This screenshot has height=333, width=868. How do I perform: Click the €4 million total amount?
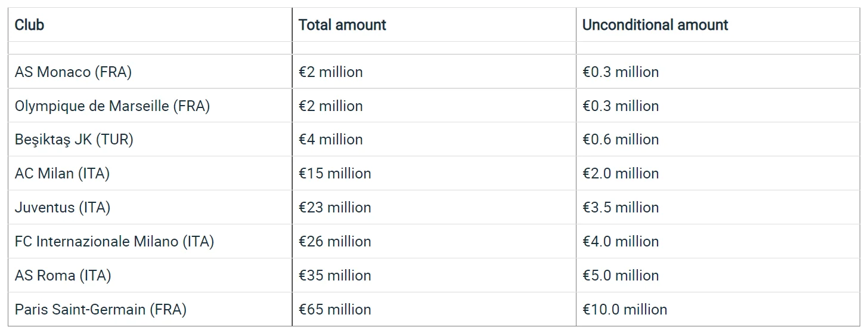click(x=330, y=140)
